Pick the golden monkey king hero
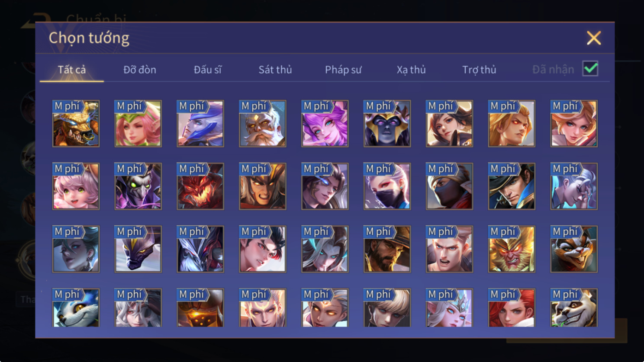The height and width of the screenshot is (362, 644). tap(512, 249)
